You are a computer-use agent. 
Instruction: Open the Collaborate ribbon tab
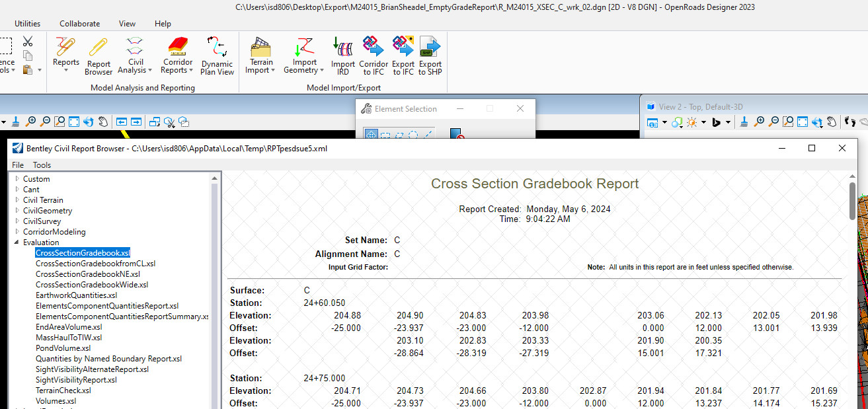[x=79, y=23]
